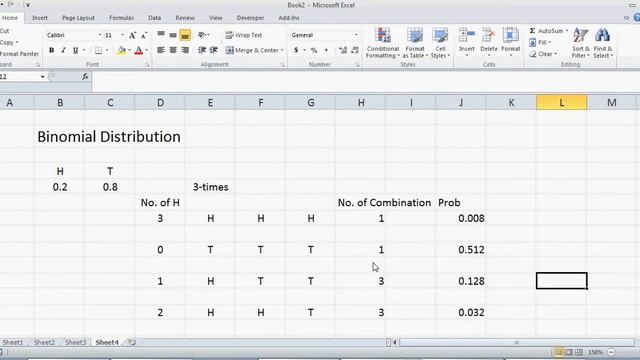Click Decrease Indent icon

(202, 50)
